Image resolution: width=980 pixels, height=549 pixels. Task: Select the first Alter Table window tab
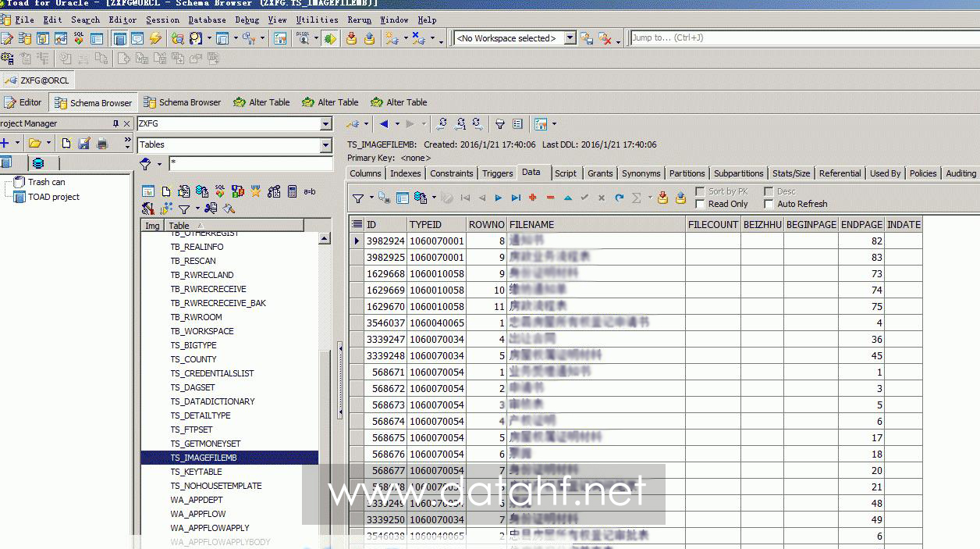(x=261, y=102)
